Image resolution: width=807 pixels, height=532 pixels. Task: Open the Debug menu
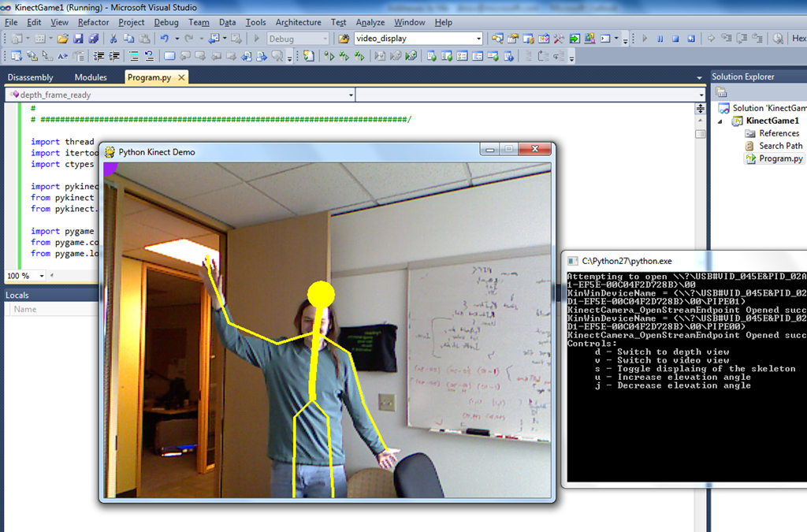[166, 22]
